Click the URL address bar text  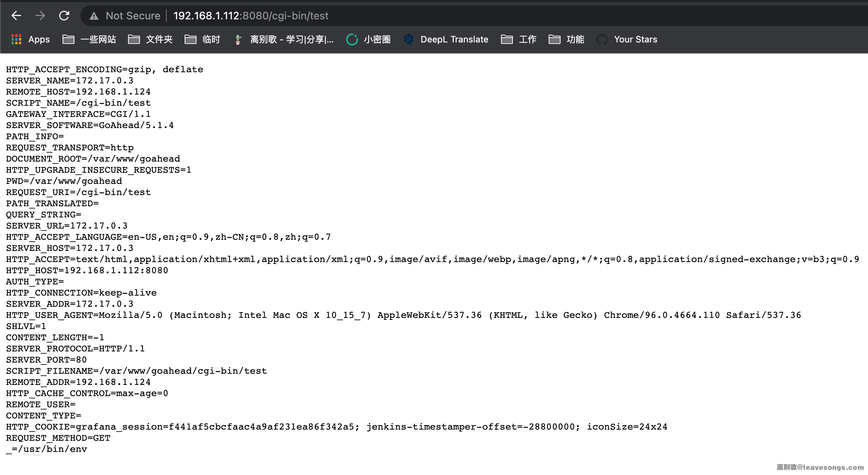[x=251, y=16]
